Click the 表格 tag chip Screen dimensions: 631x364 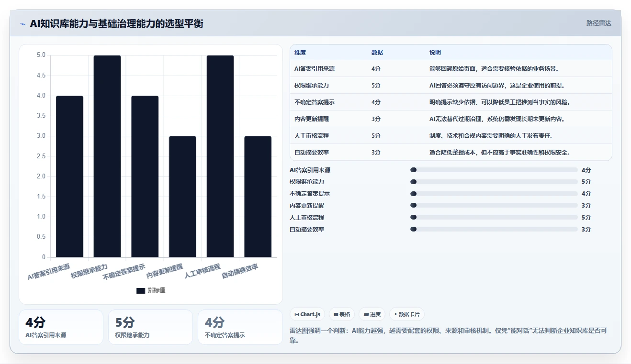(342, 314)
